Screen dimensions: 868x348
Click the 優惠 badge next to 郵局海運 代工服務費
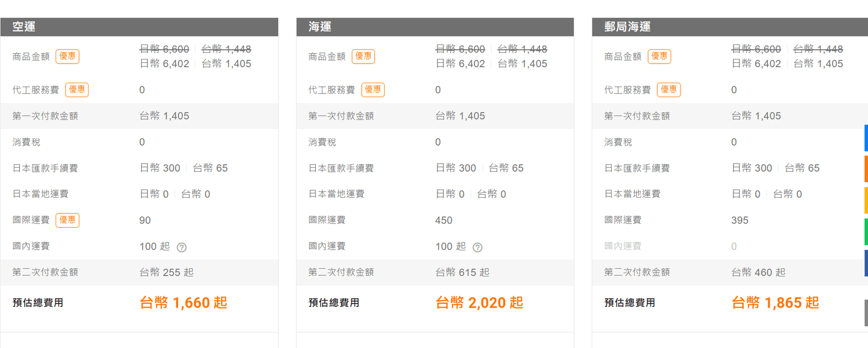[668, 90]
